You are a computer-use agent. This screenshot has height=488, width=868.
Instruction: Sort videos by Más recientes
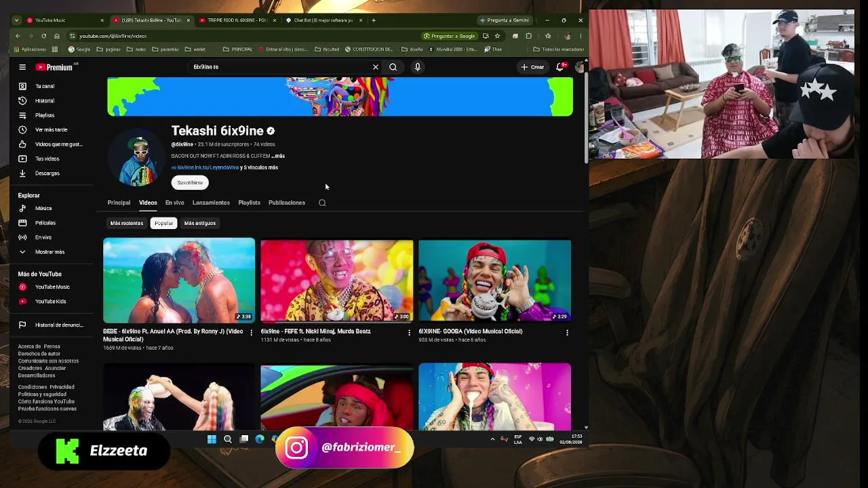point(127,223)
